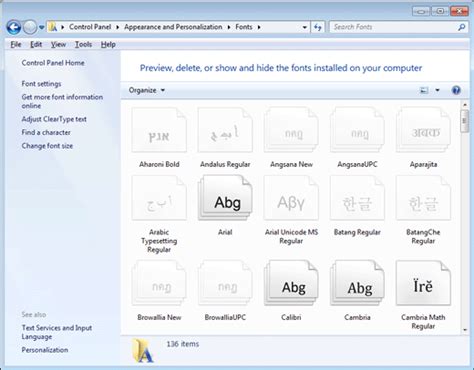
Task: Open the Edit menu
Action: click(36, 44)
